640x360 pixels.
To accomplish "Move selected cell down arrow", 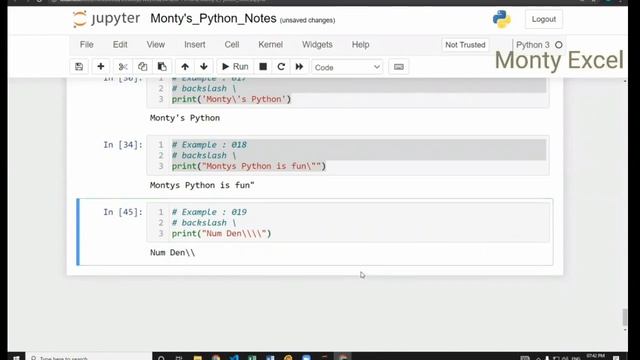I will [x=204, y=67].
